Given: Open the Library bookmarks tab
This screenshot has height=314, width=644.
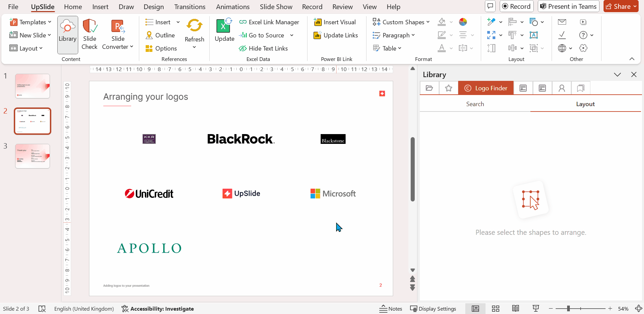Looking at the screenshot, I should tap(581, 88).
